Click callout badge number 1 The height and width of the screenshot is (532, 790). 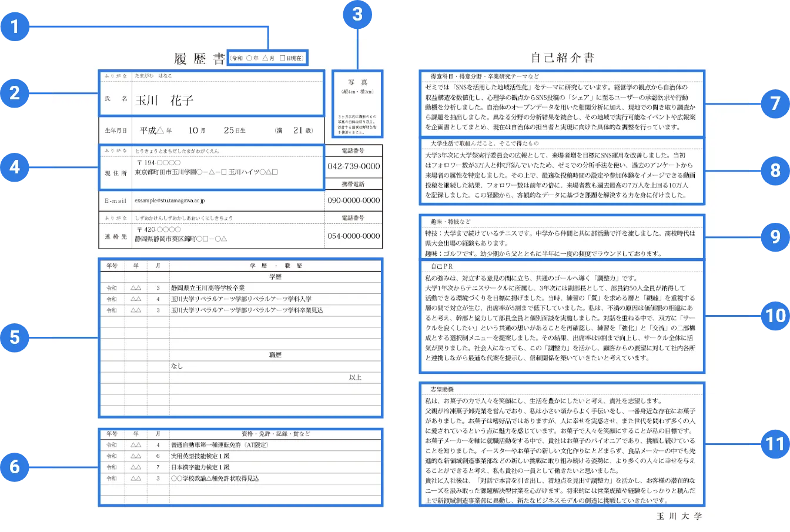[14, 26]
